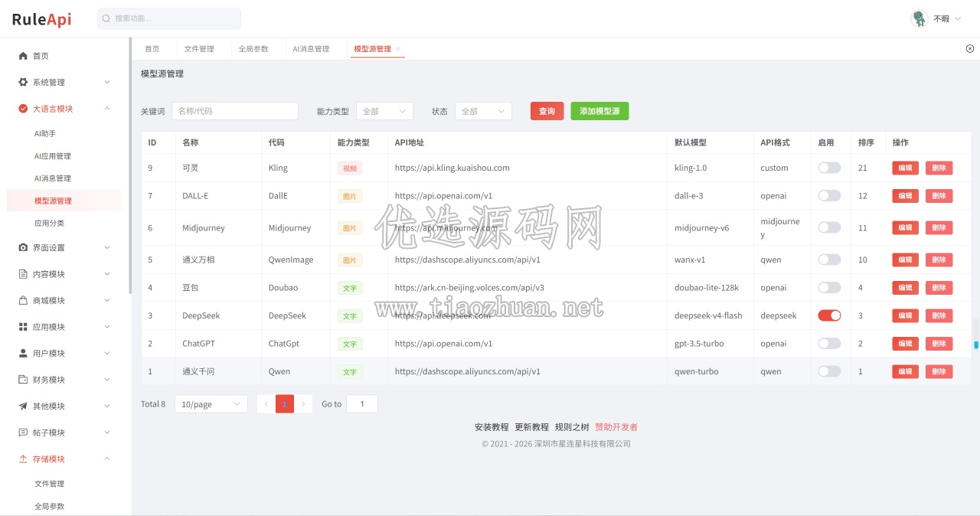
Task: Click the gear icon for 系统管理
Action: click(x=23, y=82)
